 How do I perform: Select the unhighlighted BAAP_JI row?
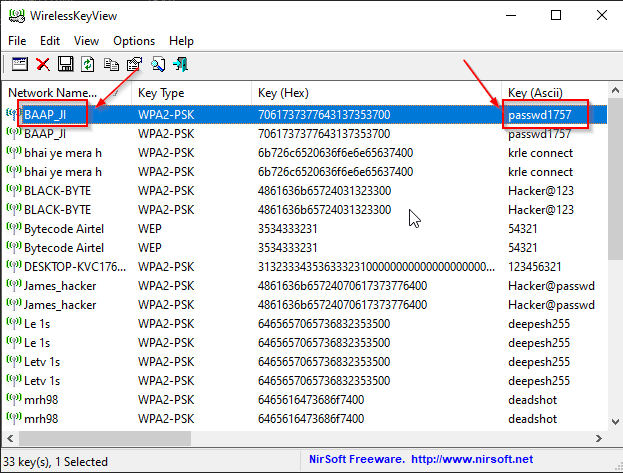tap(306, 134)
